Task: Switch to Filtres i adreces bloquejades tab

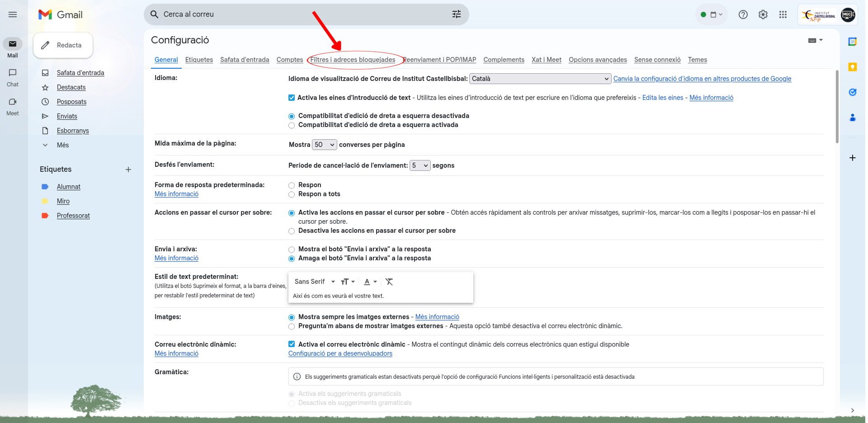Action: pos(353,60)
